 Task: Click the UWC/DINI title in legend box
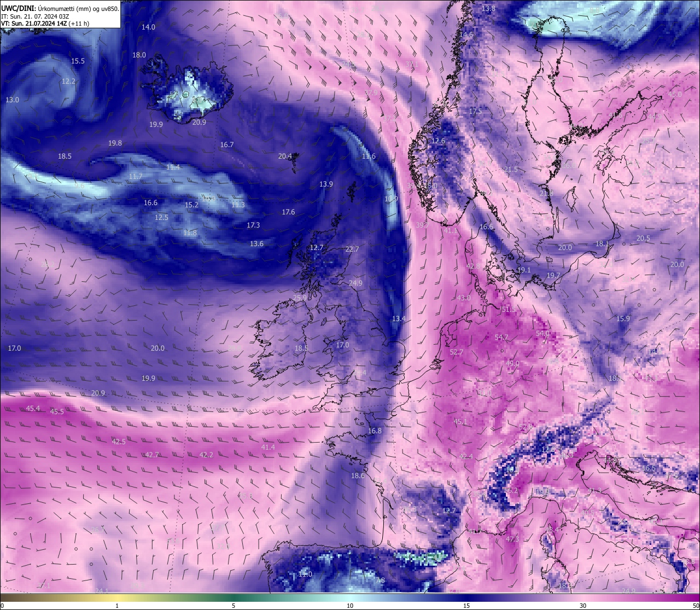tap(19, 9)
